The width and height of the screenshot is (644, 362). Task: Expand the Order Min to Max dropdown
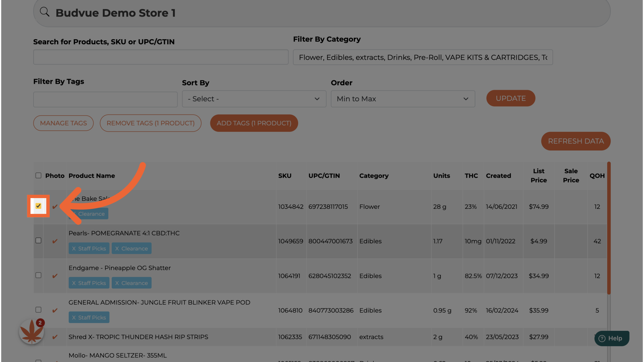click(x=402, y=99)
